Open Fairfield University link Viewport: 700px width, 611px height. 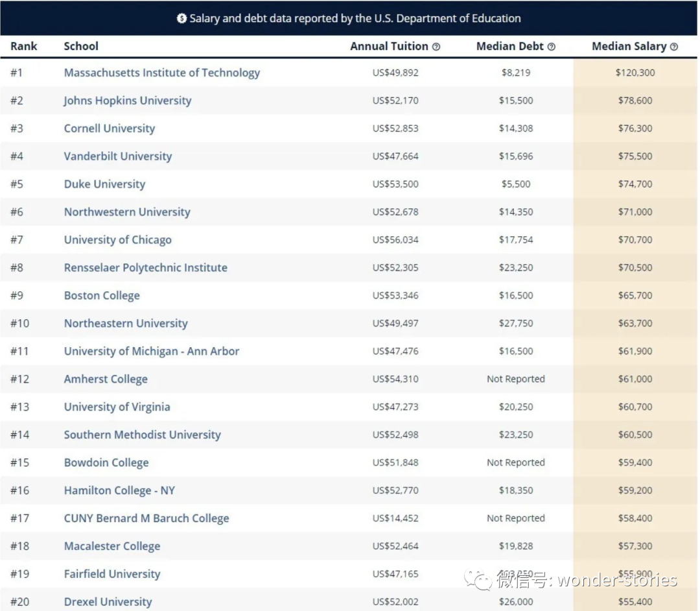point(112,574)
